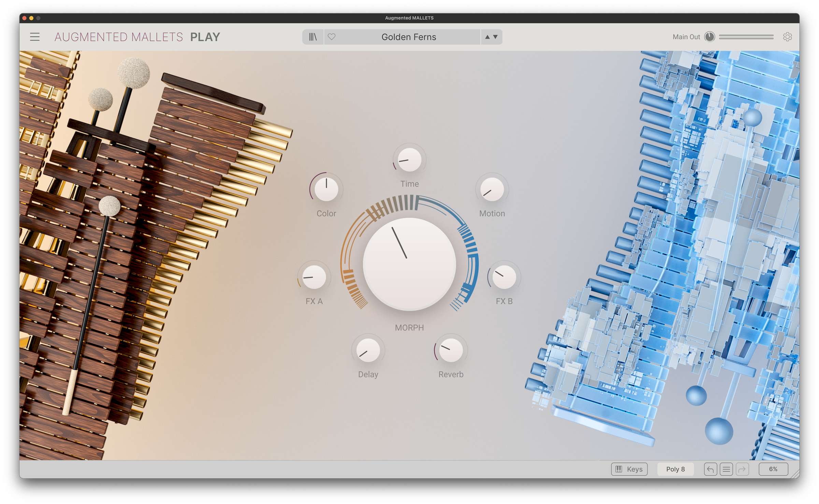Click the large MORPH knob
Screen dimensions: 819x504
pos(409,264)
